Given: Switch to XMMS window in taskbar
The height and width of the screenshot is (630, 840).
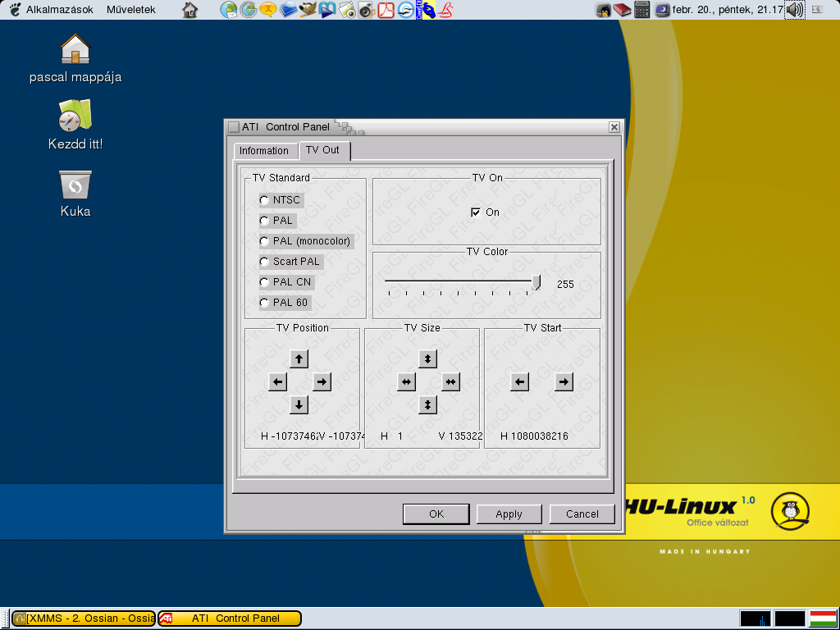Looking at the screenshot, I should click(x=83, y=619).
